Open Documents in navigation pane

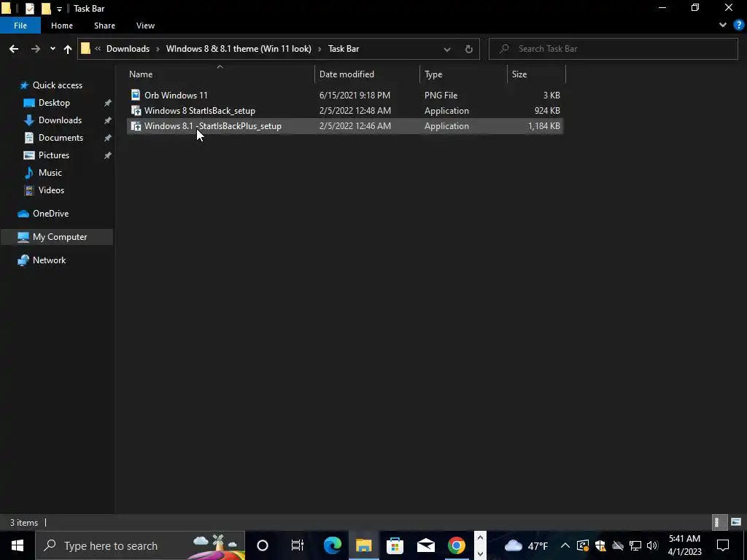coord(61,138)
